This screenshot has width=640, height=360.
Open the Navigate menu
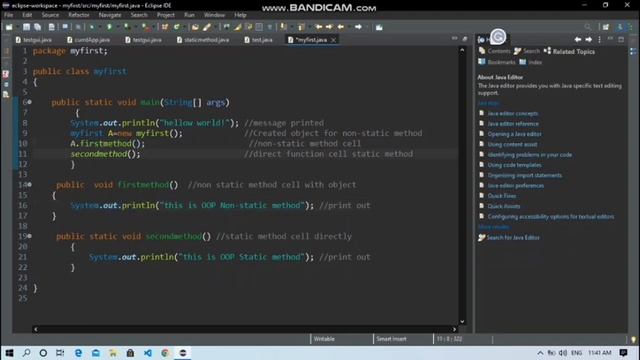click(x=110, y=15)
